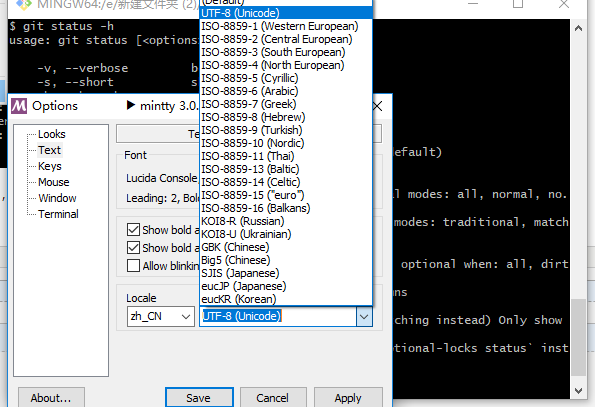
Task: Select UTF-8 (Unicode) in the charset list
Action: coord(286,13)
